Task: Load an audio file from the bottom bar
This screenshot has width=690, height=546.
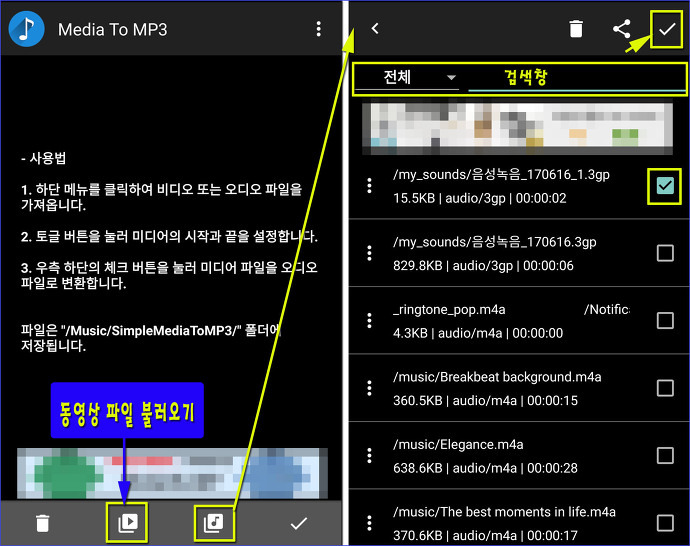Action: (214, 523)
